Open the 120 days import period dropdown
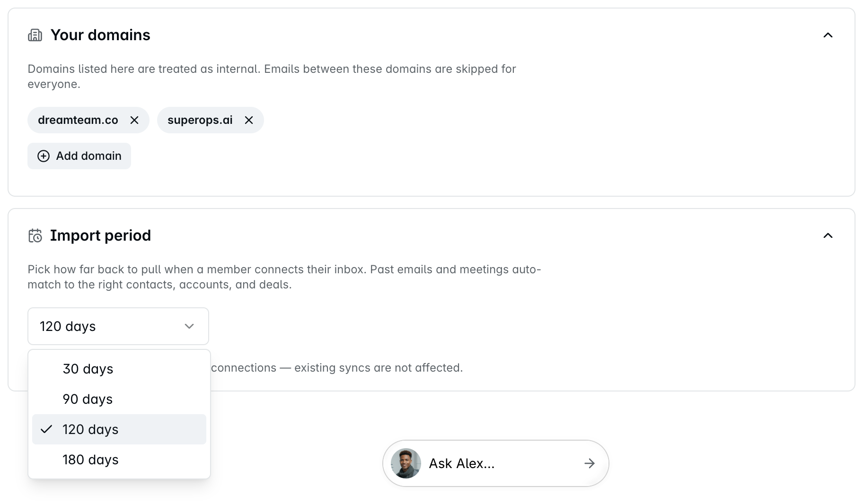864x504 pixels. coord(118,326)
